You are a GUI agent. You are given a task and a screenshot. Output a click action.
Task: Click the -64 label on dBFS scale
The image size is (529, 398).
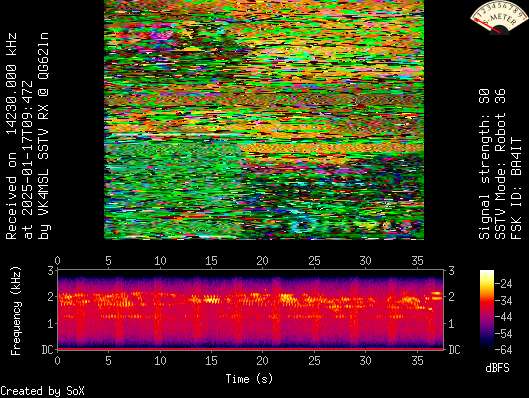click(x=503, y=350)
